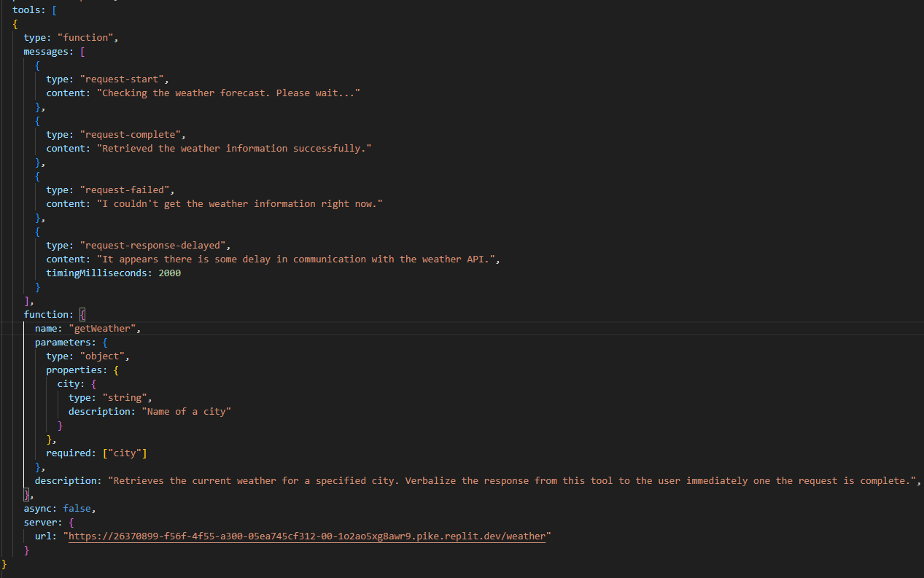
Task: Click the "request-complete" type value
Action: click(x=133, y=135)
